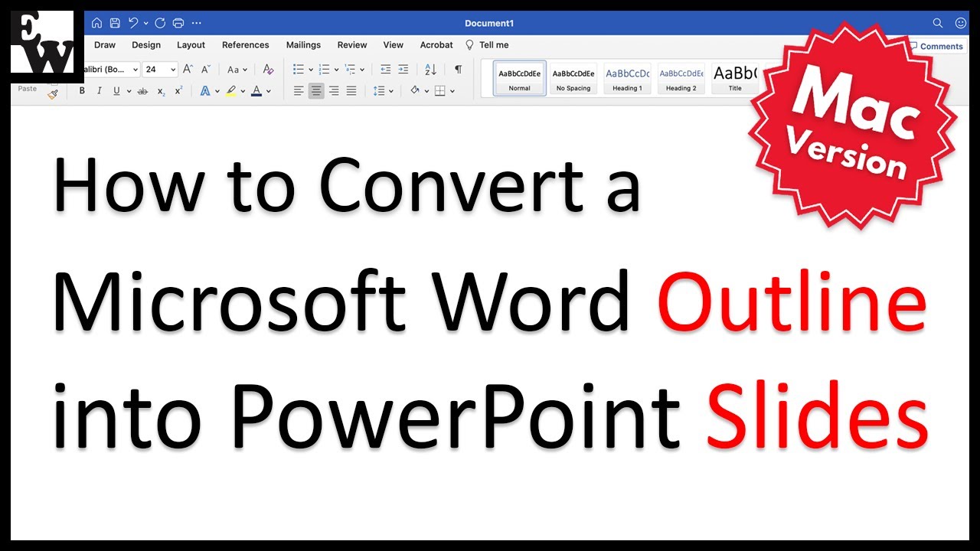The height and width of the screenshot is (551, 980).
Task: Align text left
Action: pyautogui.click(x=299, y=91)
